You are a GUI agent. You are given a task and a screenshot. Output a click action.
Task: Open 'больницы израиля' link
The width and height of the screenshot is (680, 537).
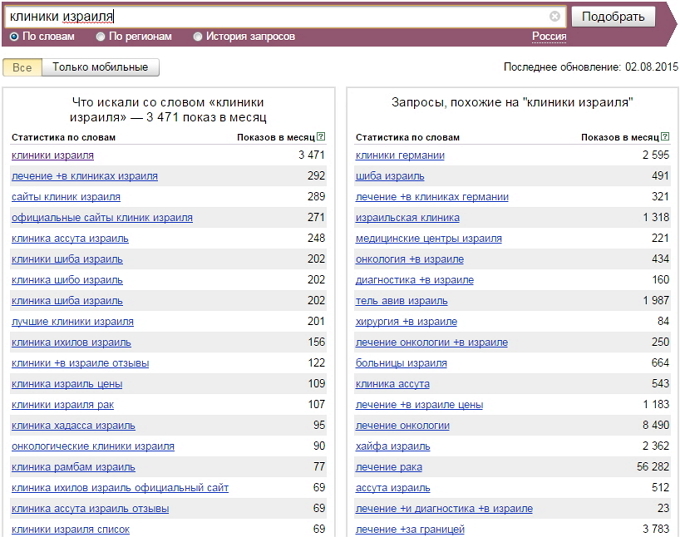401,363
